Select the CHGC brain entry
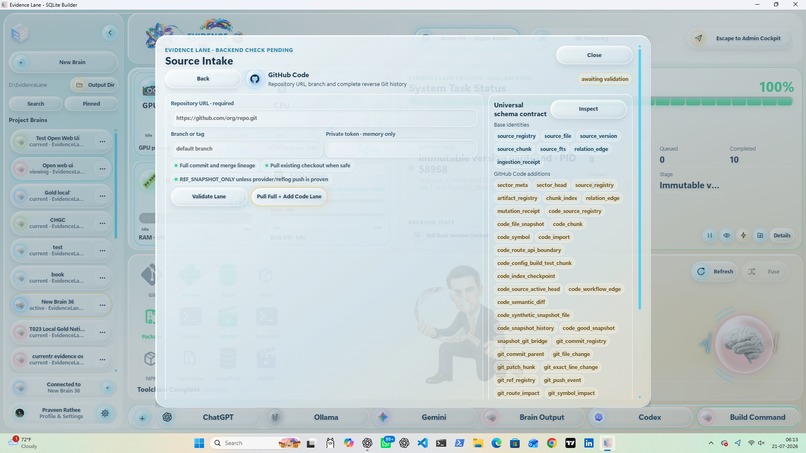 61,223
